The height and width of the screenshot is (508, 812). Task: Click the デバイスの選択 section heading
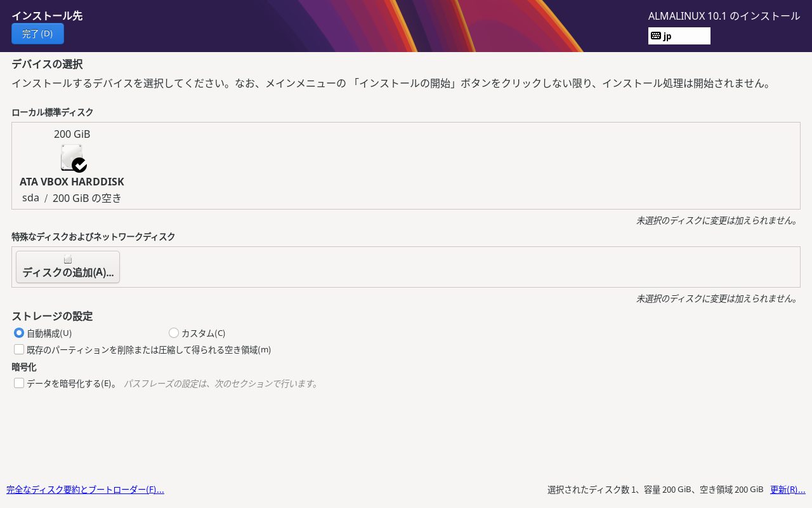point(47,64)
